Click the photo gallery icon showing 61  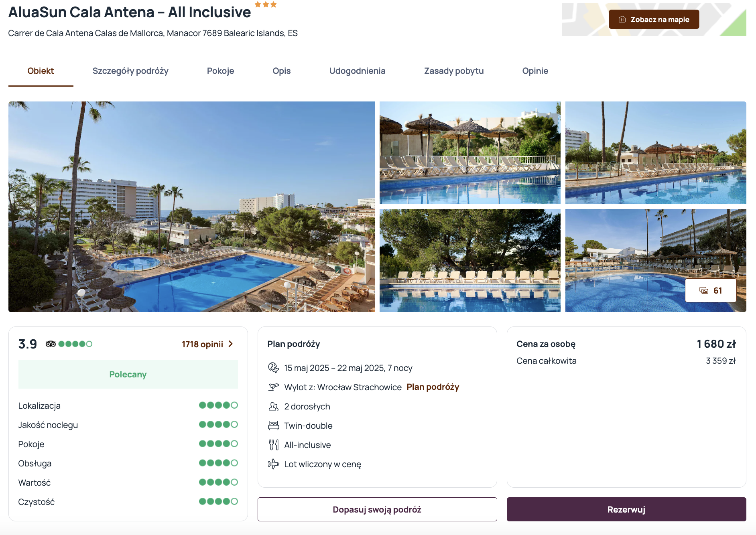click(704, 291)
